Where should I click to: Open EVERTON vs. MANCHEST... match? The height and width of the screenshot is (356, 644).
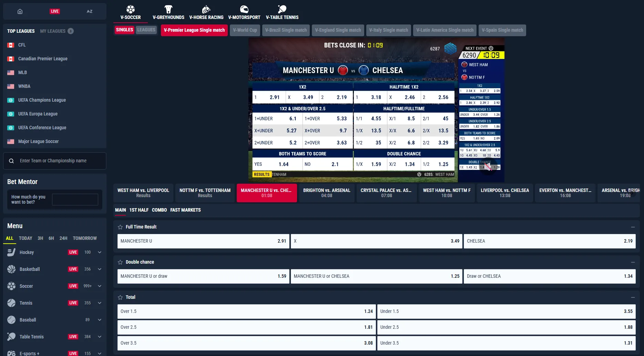[x=565, y=193]
